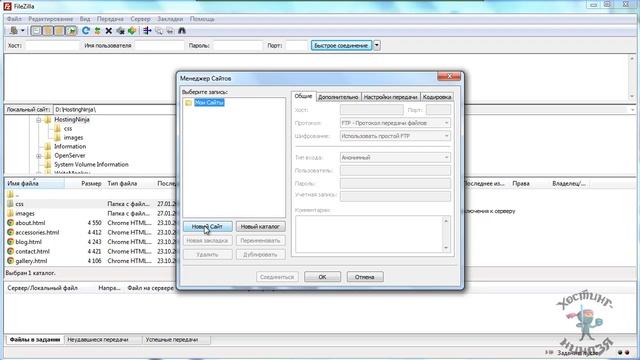Click the binoculars file search icon

coord(182,31)
